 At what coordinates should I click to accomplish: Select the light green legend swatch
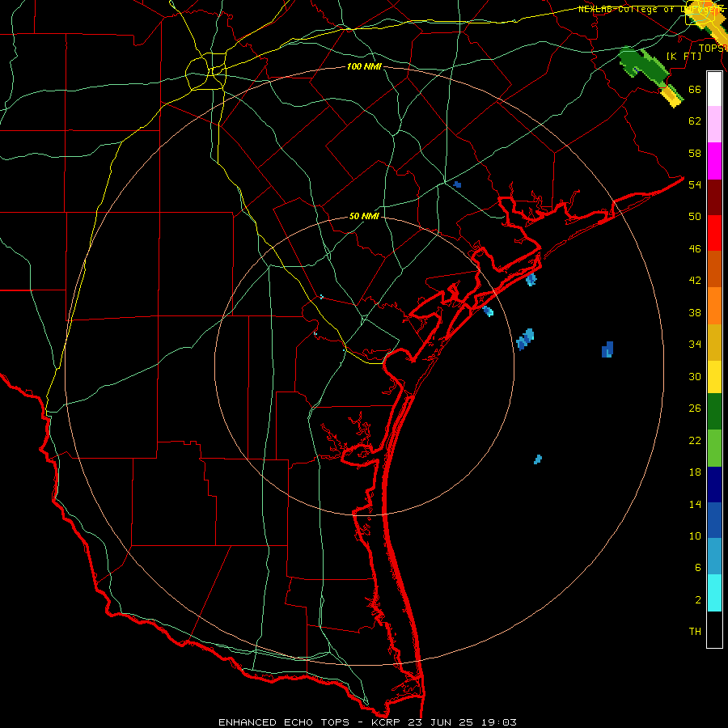[x=714, y=448]
